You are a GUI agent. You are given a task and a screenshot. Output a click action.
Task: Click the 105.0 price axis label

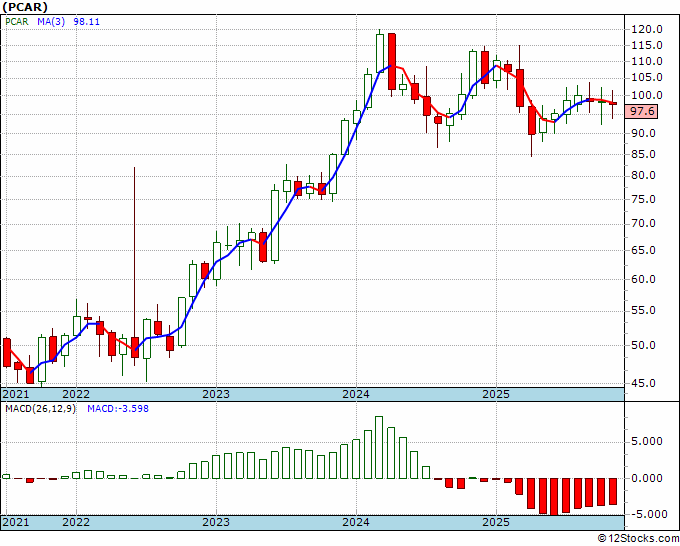tap(647, 78)
